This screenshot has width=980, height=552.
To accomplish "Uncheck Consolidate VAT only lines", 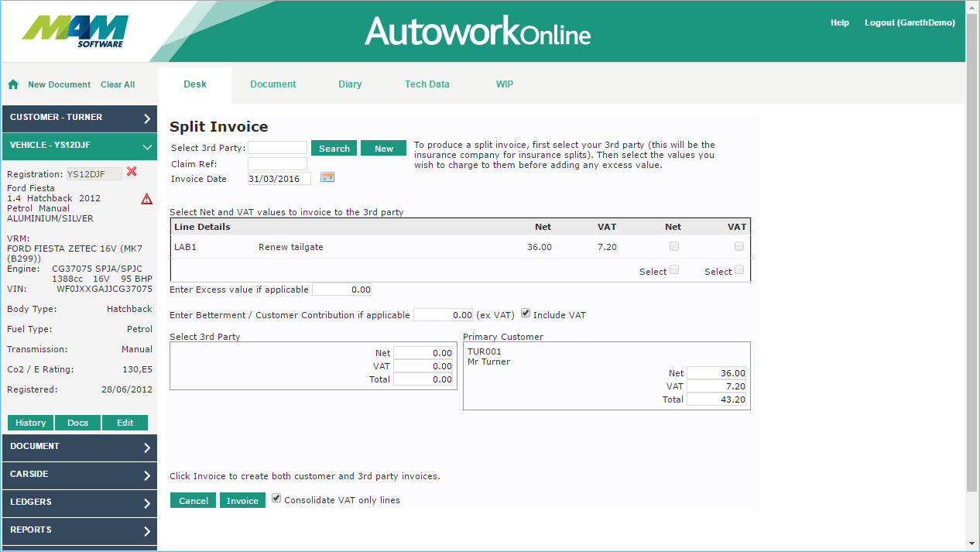I will [276, 499].
